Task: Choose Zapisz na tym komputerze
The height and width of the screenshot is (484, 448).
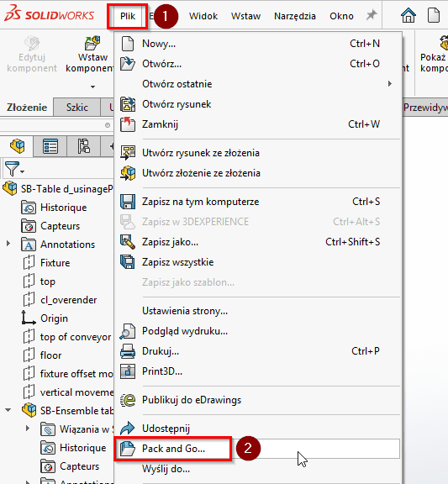Action: 258,202
